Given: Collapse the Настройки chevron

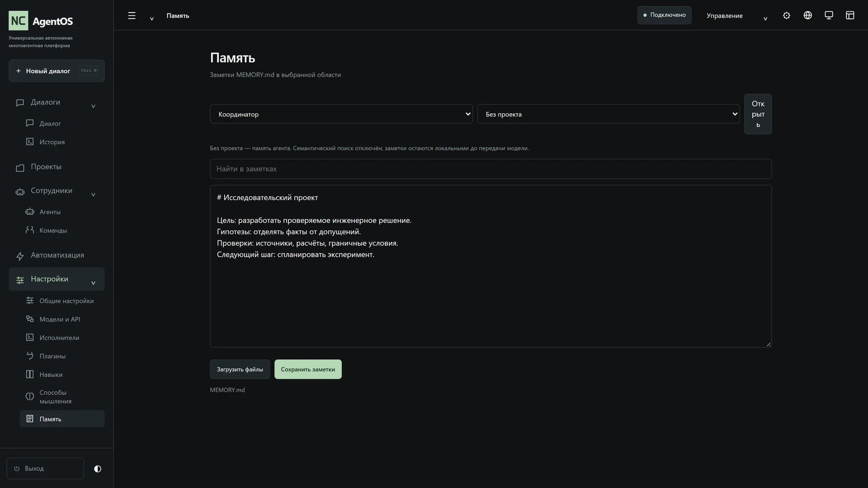Looking at the screenshot, I should click(93, 283).
